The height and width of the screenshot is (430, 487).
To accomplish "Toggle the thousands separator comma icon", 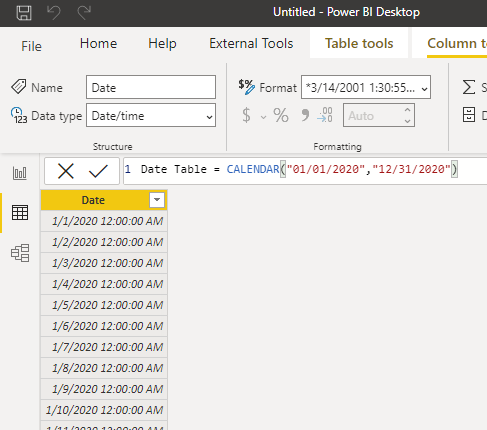I will click(305, 115).
